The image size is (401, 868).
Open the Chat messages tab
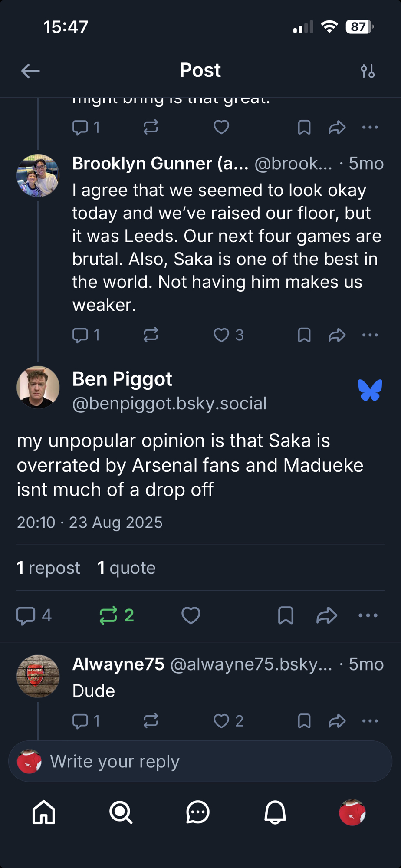pyautogui.click(x=198, y=812)
